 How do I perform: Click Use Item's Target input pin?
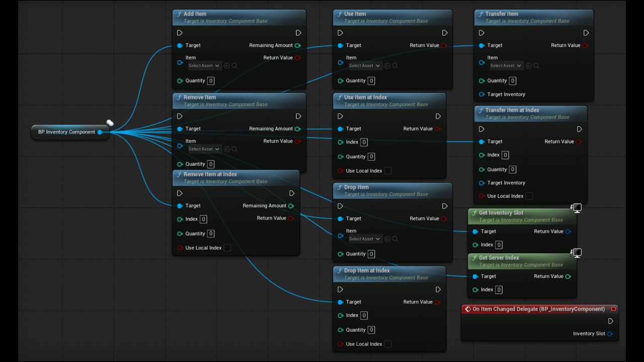(x=340, y=45)
